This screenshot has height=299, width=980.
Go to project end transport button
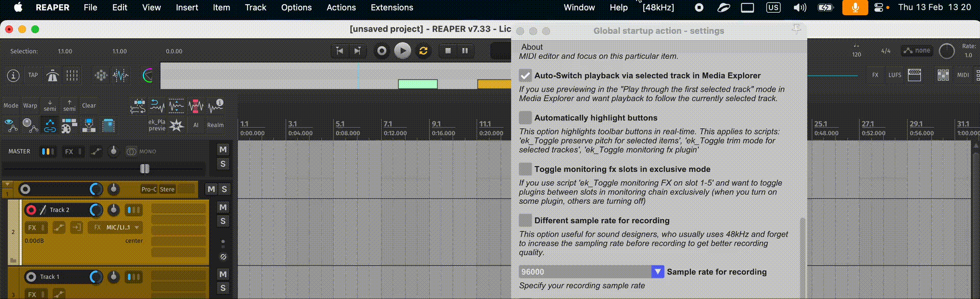pyautogui.click(x=357, y=51)
